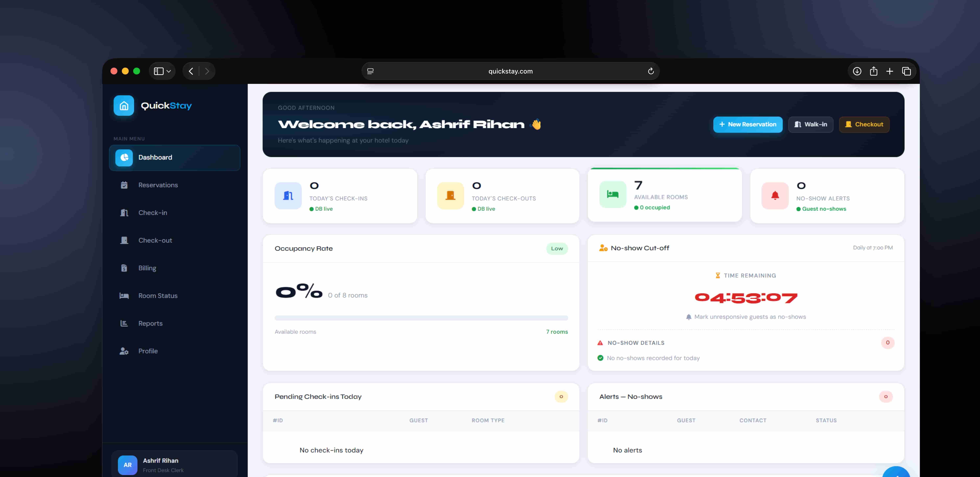Click the Low occupancy badge
Screen dimensions: 980x477
557,248
